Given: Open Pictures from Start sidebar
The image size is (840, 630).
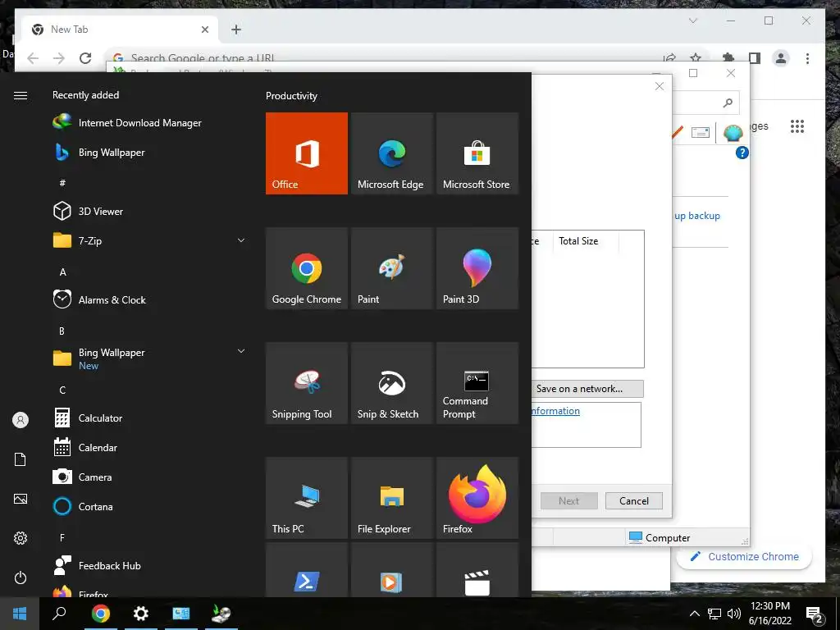Looking at the screenshot, I should click(21, 499).
